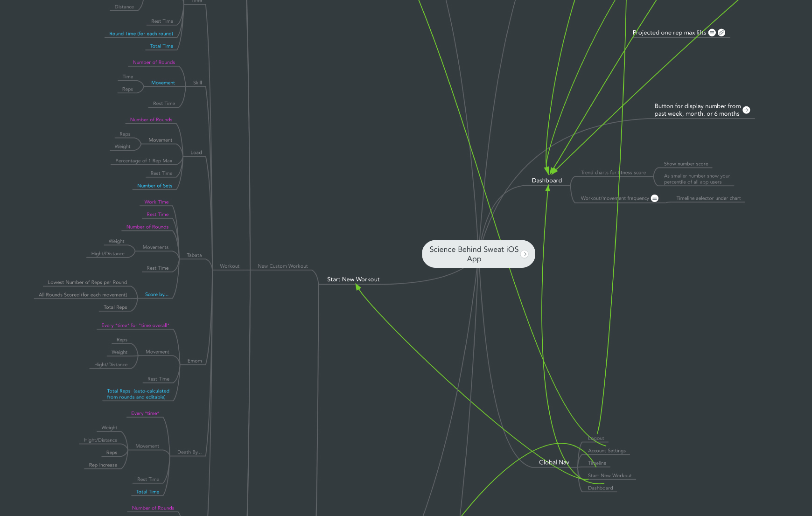This screenshot has width=812, height=516.
Task: Select the Lowest Number of Reps per Round node
Action: tap(87, 282)
